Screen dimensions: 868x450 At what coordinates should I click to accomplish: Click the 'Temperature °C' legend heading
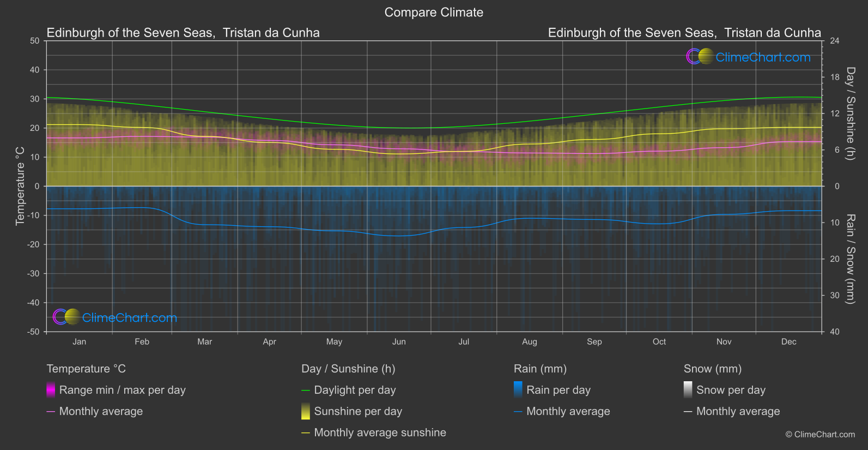[86, 369]
